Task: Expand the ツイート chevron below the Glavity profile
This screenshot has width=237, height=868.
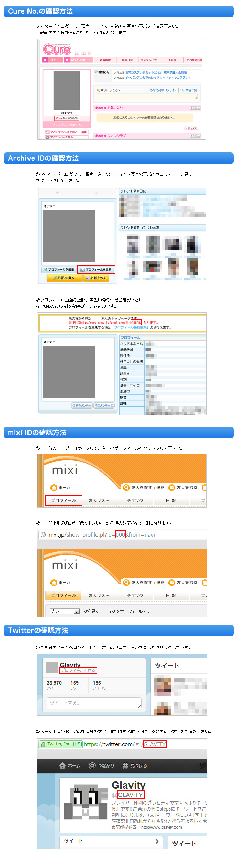Action: (x=157, y=841)
